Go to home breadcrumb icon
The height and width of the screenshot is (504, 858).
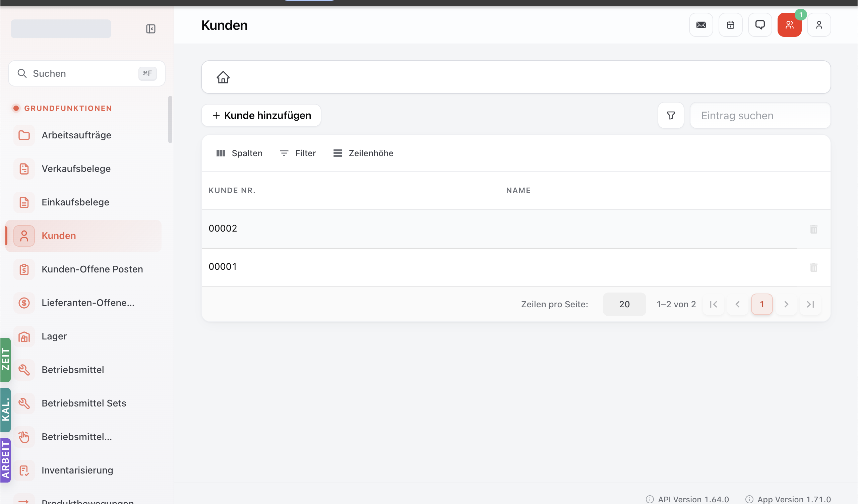[223, 77]
